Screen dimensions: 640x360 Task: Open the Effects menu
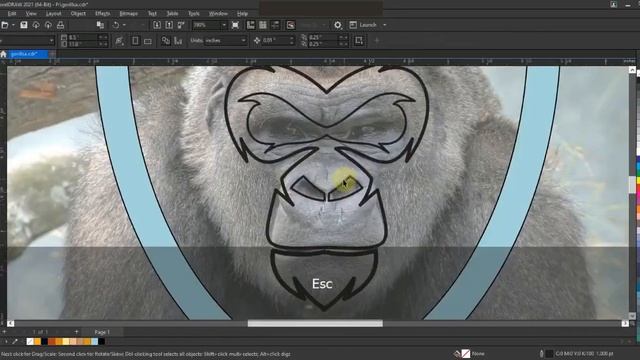tap(102, 13)
